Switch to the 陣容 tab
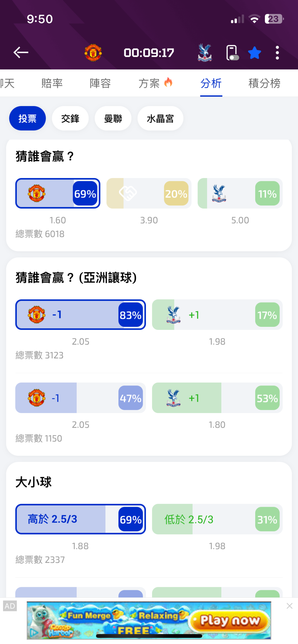This screenshot has height=644, width=298. pos(100,83)
